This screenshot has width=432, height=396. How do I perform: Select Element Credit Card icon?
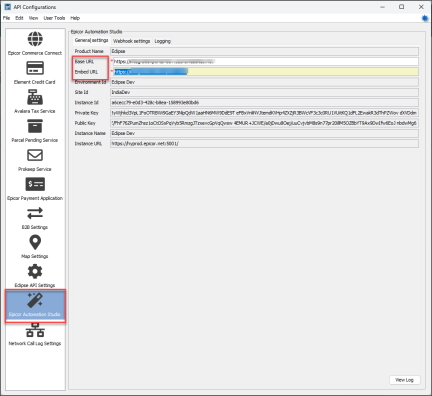(x=35, y=68)
